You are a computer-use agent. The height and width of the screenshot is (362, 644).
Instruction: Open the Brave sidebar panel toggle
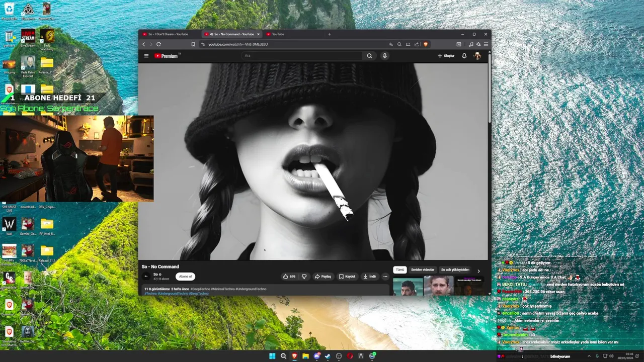(x=459, y=44)
